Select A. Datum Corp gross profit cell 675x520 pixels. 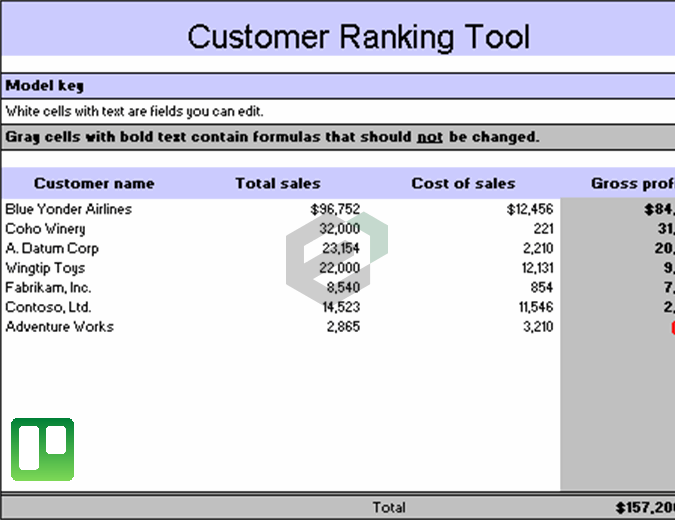(664, 248)
